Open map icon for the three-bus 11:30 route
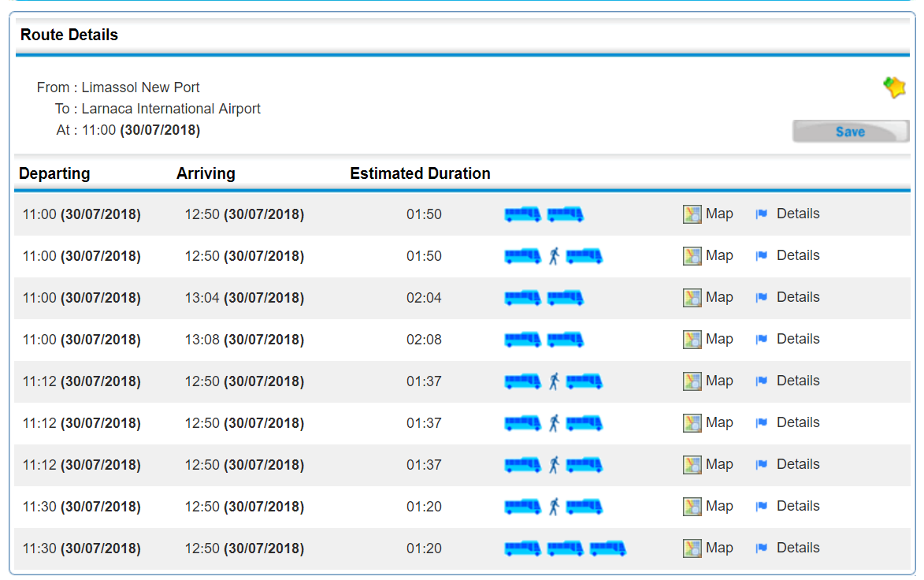Screen dimensions: 924x580 point(692,548)
